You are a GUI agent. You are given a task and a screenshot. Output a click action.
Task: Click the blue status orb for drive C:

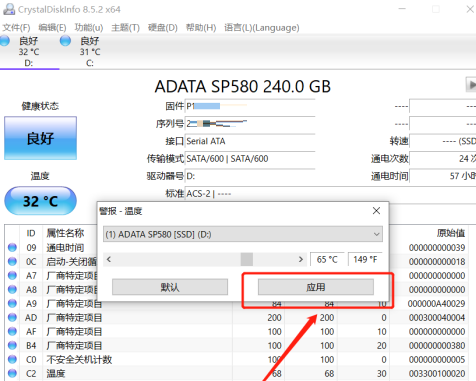coord(65,41)
